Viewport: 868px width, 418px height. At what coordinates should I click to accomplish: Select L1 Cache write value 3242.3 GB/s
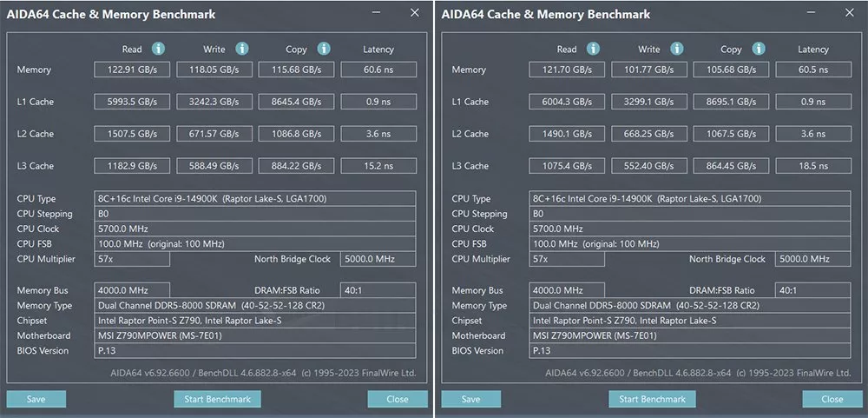tap(214, 102)
